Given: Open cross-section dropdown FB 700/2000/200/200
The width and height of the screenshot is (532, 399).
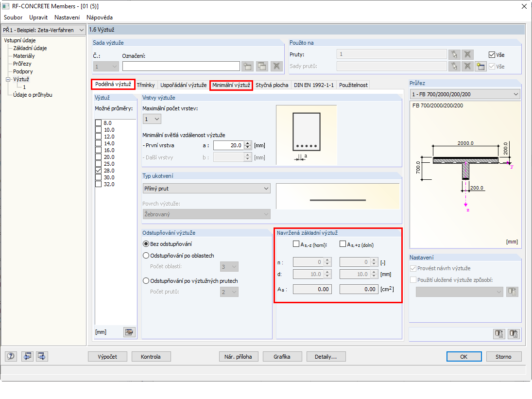Looking at the screenshot, I should [465, 94].
